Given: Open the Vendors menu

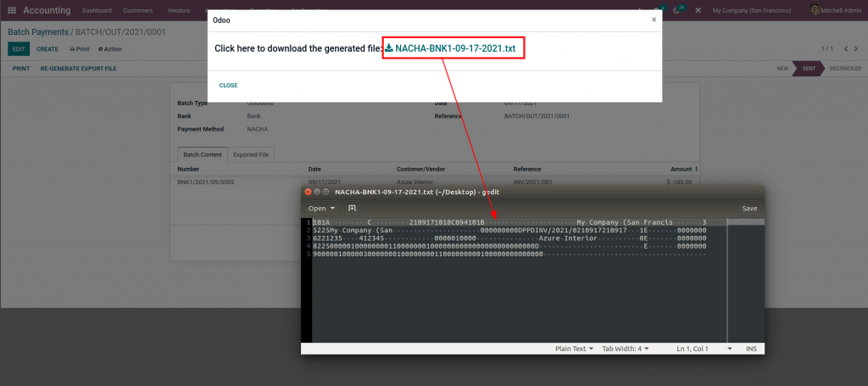Looking at the screenshot, I should (178, 10).
